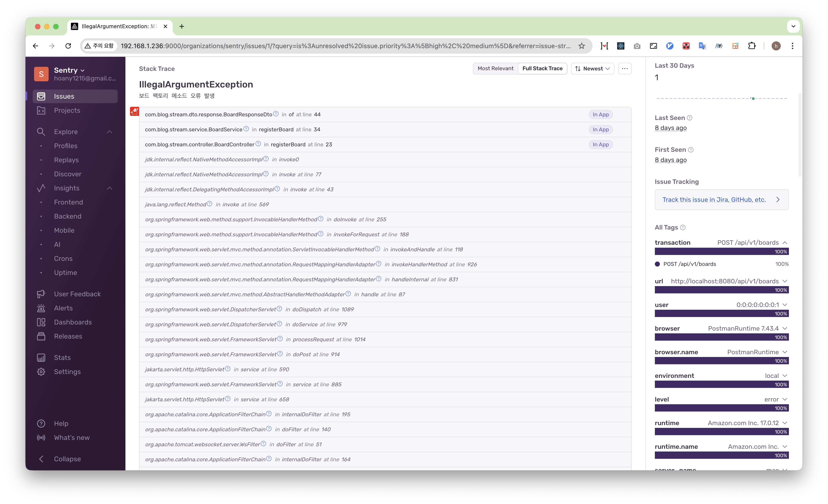Viewport: 828px width, 504px height.
Task: Click the transaction tag 100% bar
Action: (721, 252)
